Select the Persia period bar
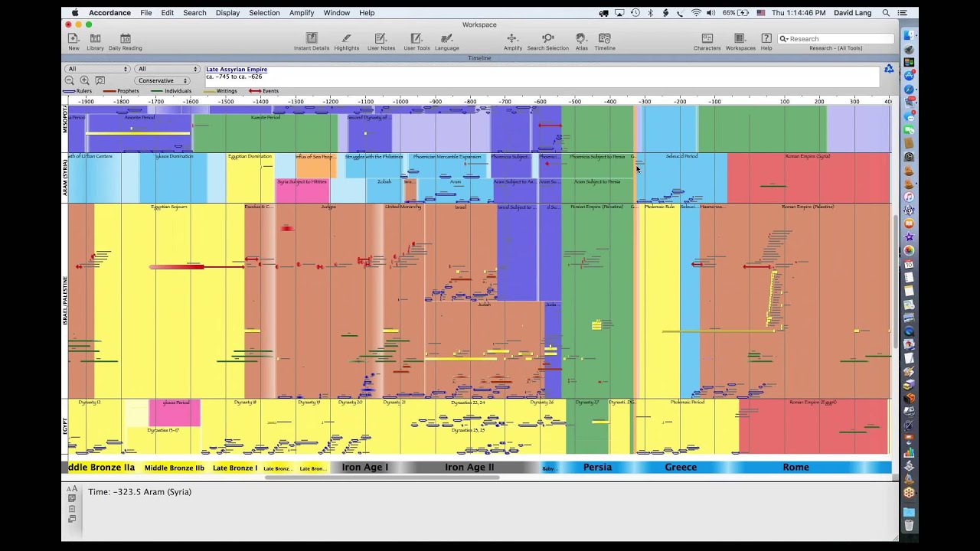Viewport: 980px width, 551px height. (597, 467)
